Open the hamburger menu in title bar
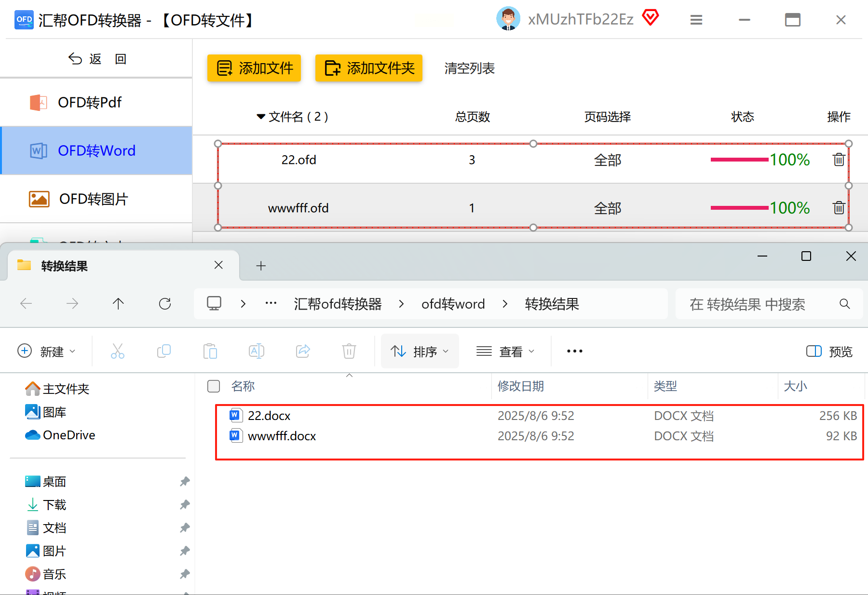Screen dimensions: 868x595 [696, 20]
